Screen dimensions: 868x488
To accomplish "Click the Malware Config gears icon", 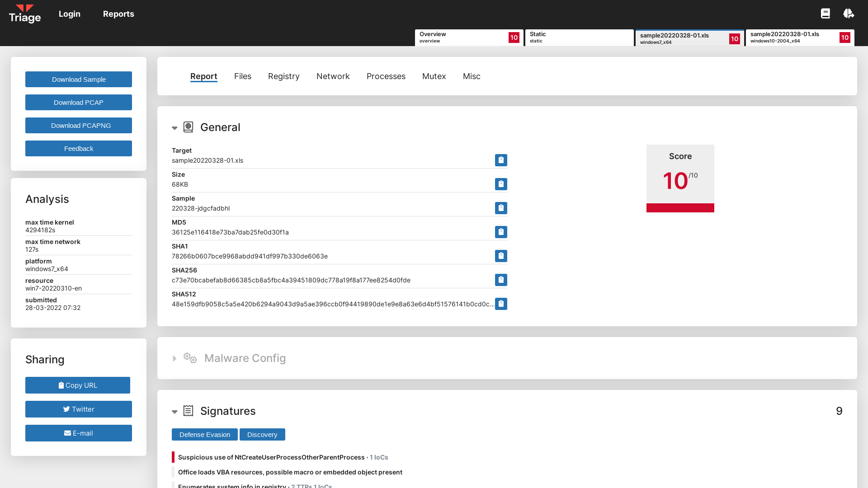I will pyautogui.click(x=190, y=358).
